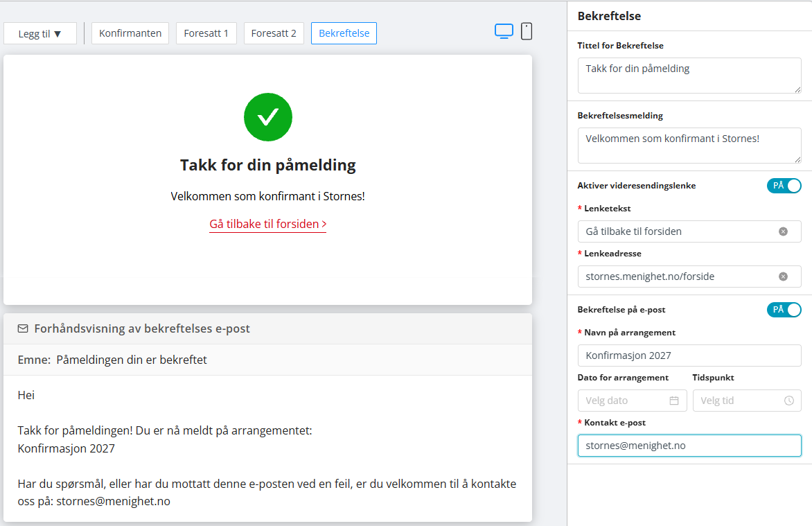Click resize grip of Bekreftelsesmelding textarea

(797, 159)
